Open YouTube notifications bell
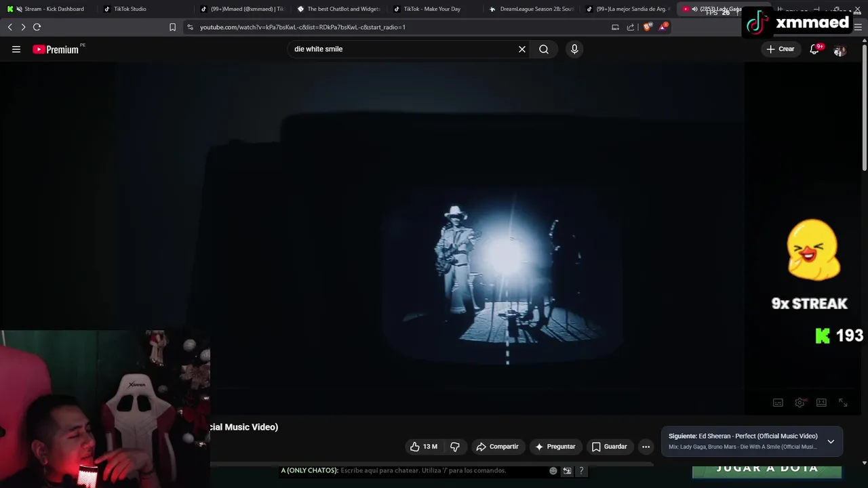The width and height of the screenshot is (868, 488). pos(814,49)
